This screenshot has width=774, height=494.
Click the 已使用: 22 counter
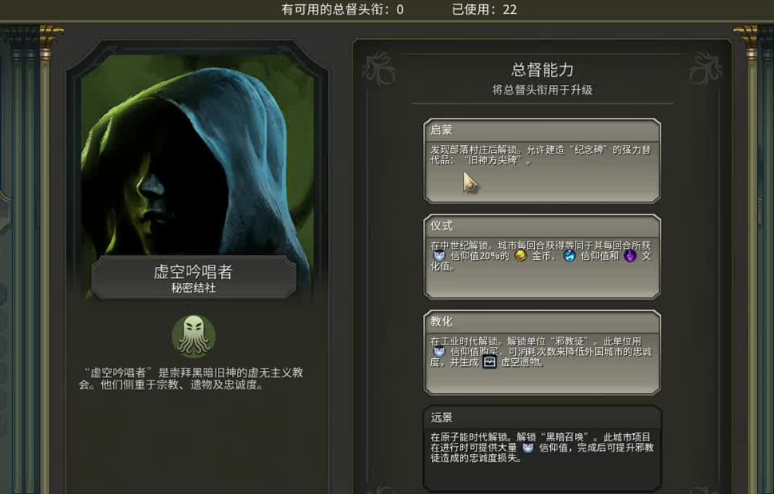click(x=484, y=9)
